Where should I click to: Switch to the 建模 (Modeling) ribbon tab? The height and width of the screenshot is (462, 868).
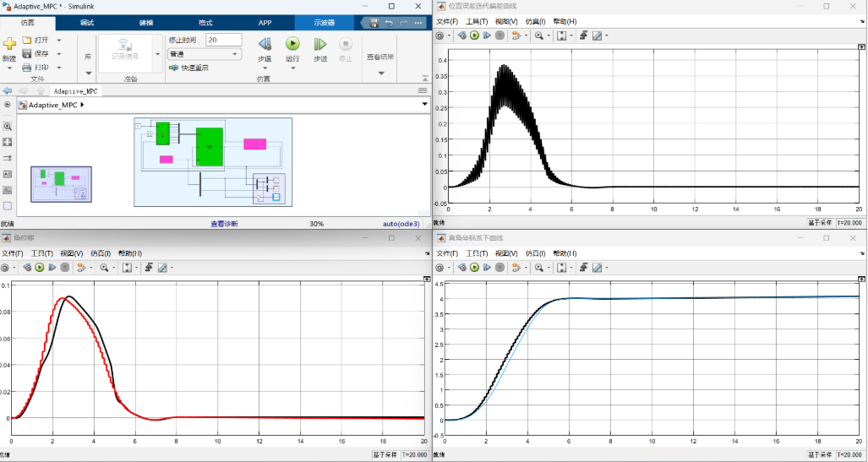[x=146, y=24]
